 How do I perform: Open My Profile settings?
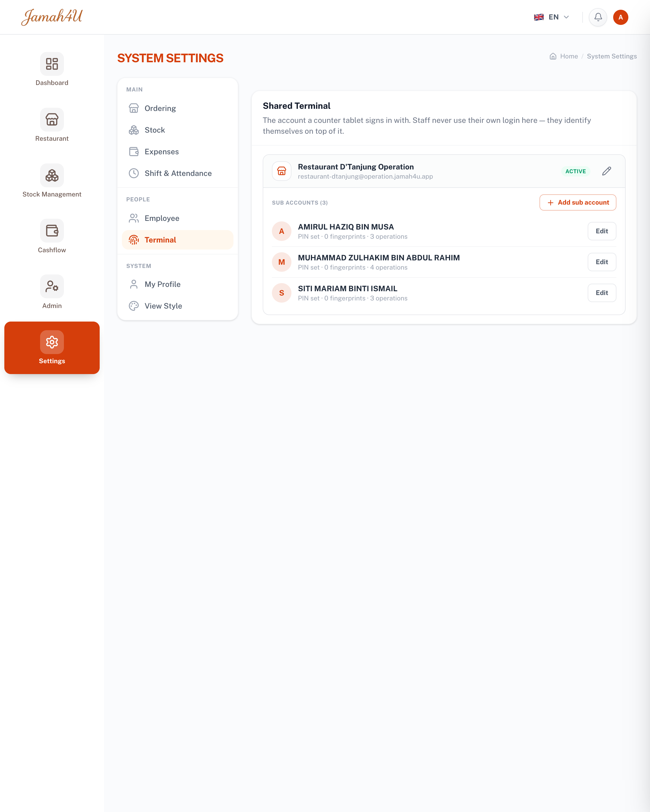pyautogui.click(x=177, y=284)
